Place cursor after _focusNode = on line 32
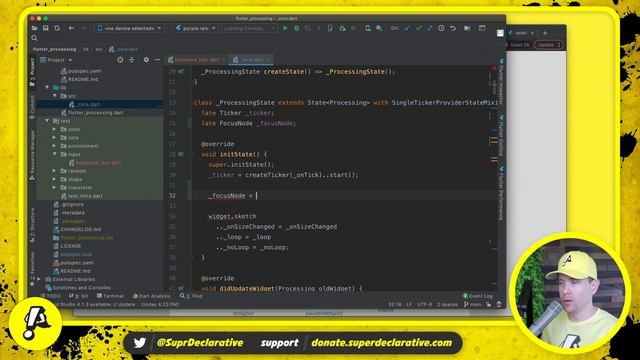Screen dimensions: 640x360 [x=257, y=196]
